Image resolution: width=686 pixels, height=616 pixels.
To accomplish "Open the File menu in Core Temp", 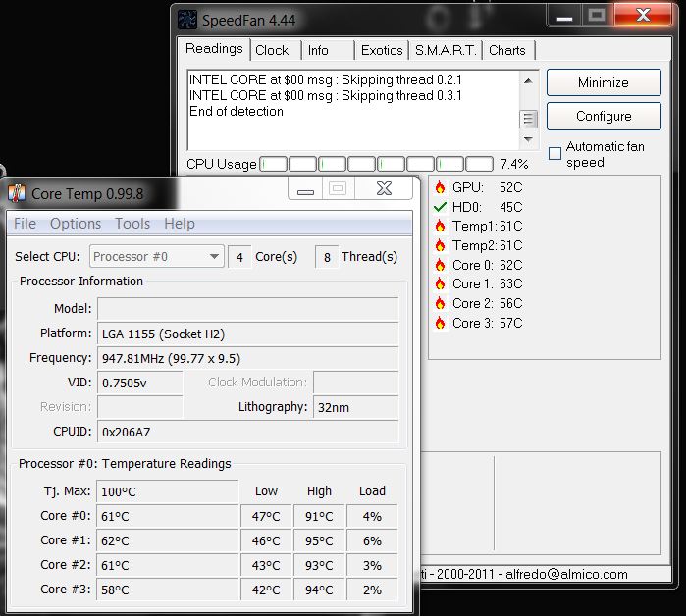I will click(25, 224).
